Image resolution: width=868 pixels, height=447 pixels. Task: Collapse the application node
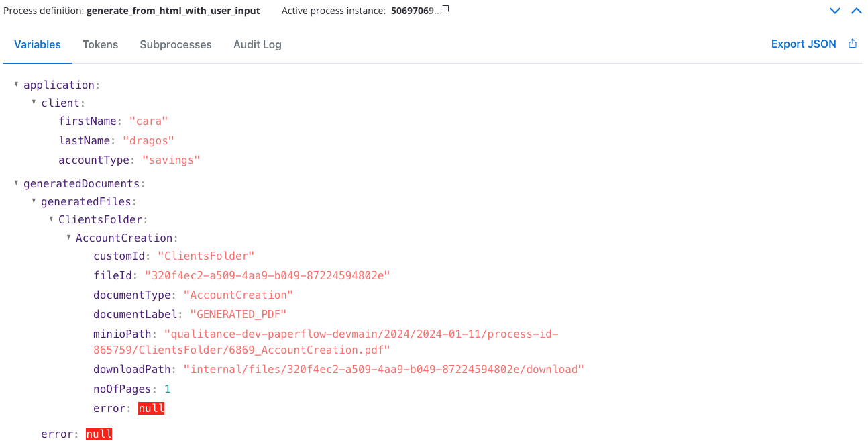(x=16, y=84)
